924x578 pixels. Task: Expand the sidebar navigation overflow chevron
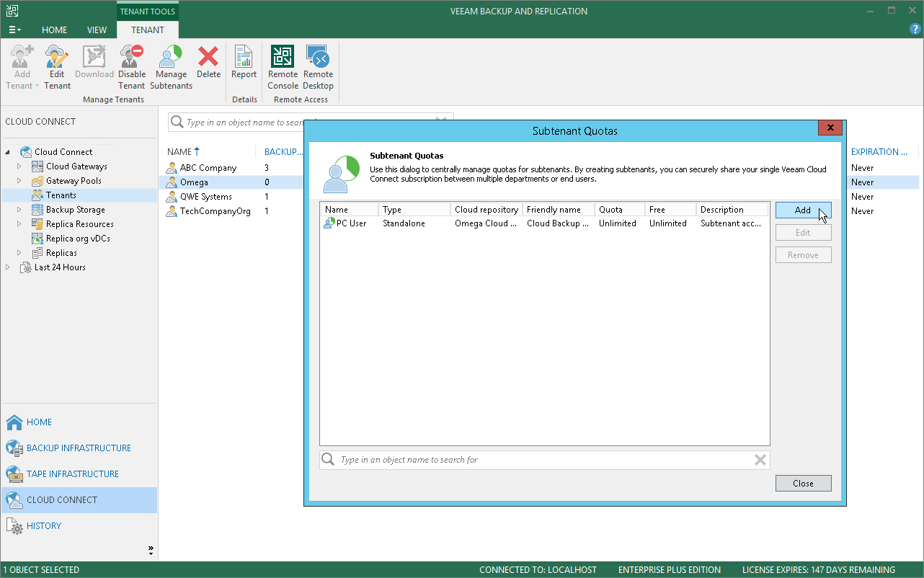(x=151, y=550)
